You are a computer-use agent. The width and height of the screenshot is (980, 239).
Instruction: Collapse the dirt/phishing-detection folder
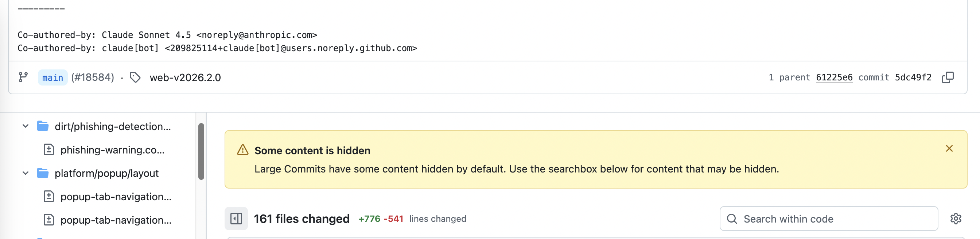tap(25, 126)
